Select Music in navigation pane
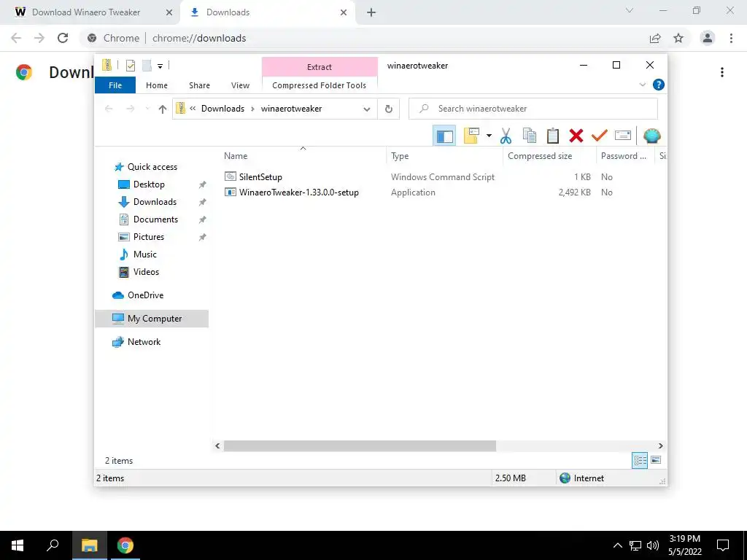Screen dimensions: 747x560 pyautogui.click(x=145, y=254)
